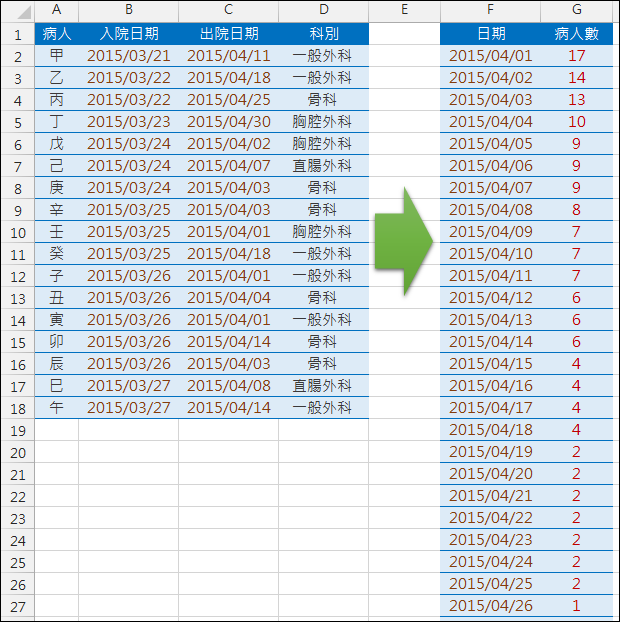Select patient 癸 cell
The image size is (620, 622).
pos(56,254)
